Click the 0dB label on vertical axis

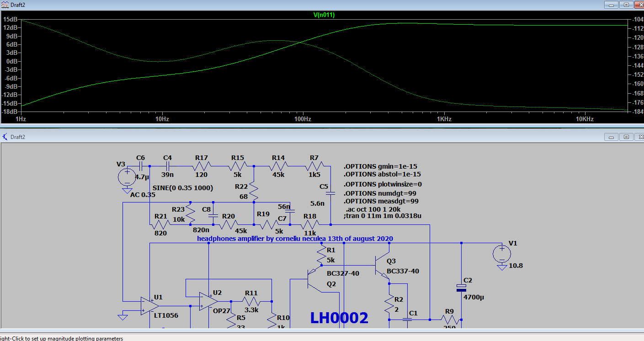(x=12, y=61)
